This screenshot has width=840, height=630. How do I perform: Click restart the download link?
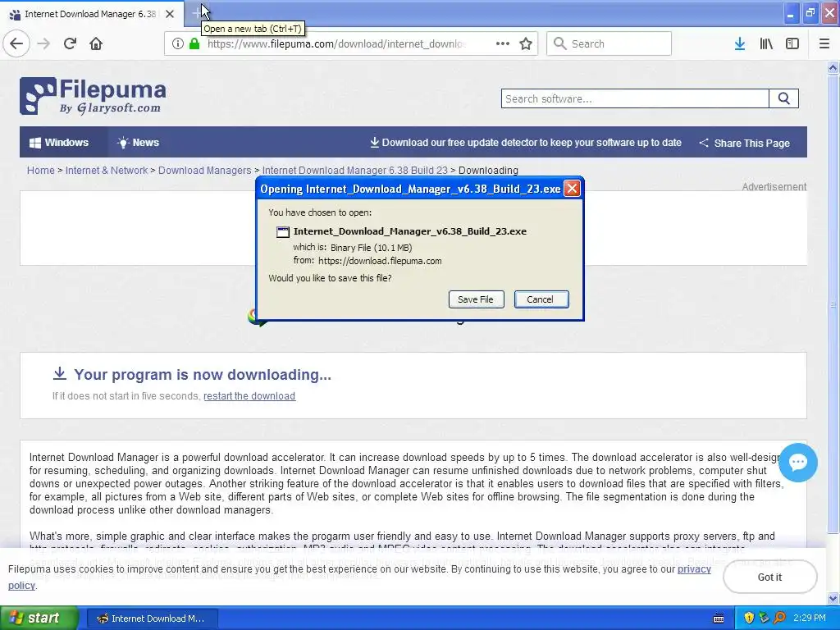[x=249, y=396]
